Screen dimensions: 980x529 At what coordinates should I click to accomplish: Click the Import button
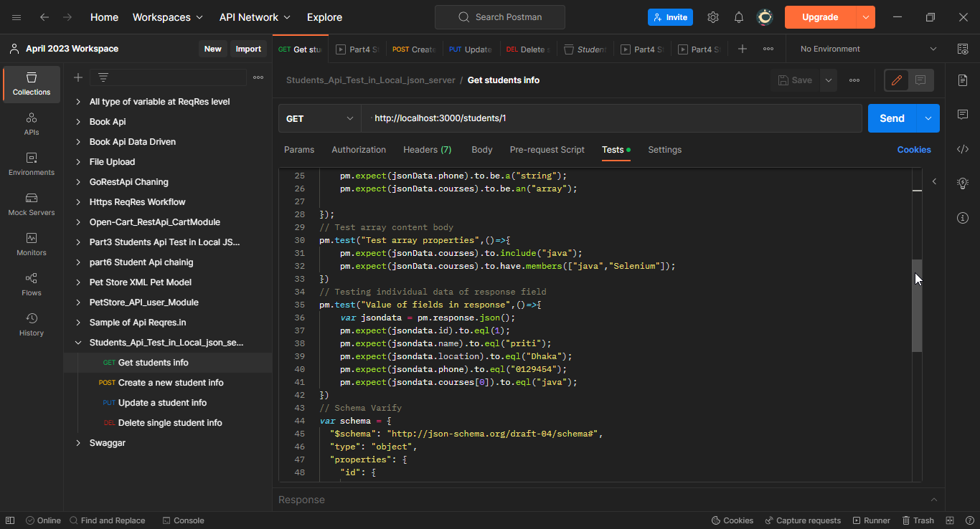coord(249,49)
